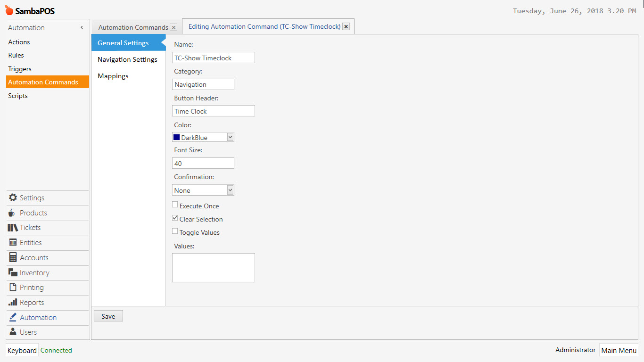Switch to the Navigation Settings tab

coord(127,59)
